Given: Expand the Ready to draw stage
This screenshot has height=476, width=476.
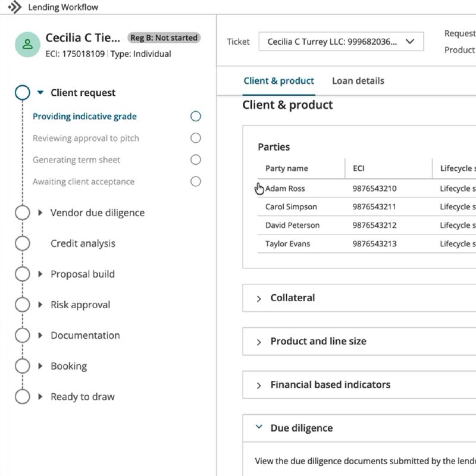Looking at the screenshot, I should (x=40, y=396).
